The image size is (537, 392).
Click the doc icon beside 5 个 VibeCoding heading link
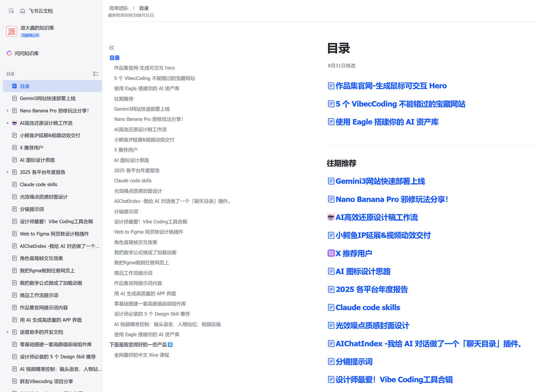[331, 104]
